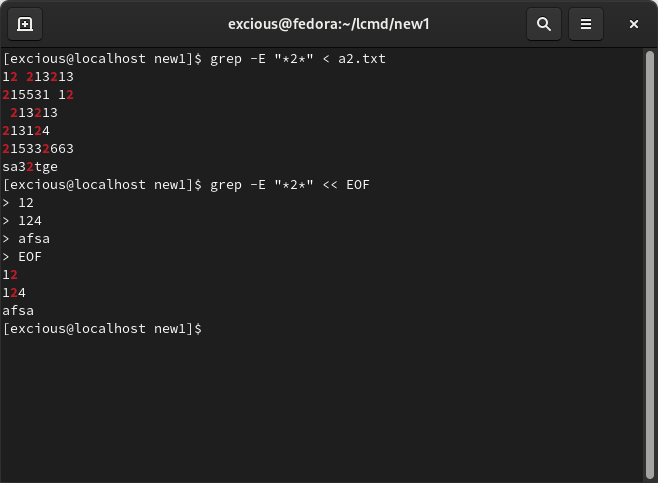Click the window title excious@fedora:~/lcmd/new1
658x483 pixels.
pos(329,24)
